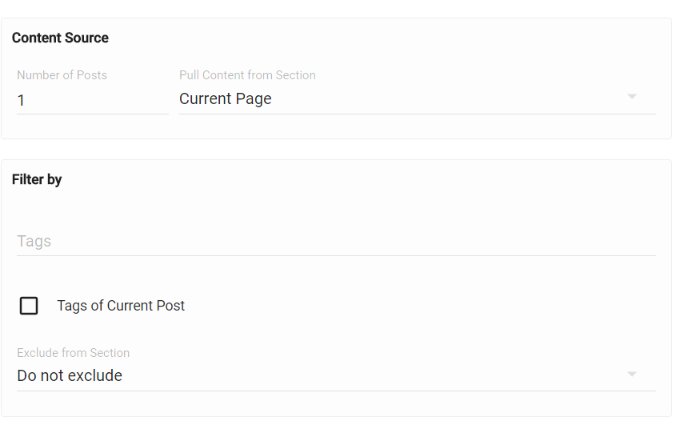Click the arrow beside Current Page
Screen dimensions: 680x421
click(x=632, y=97)
